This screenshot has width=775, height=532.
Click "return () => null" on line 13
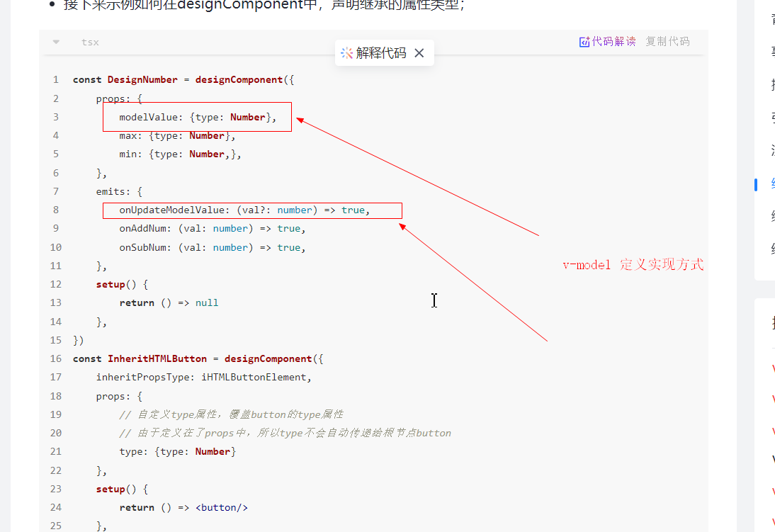[169, 302]
